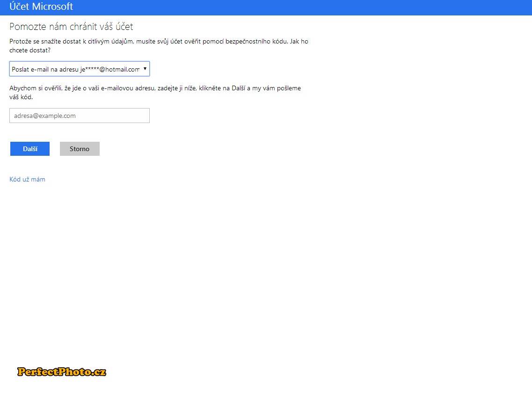
Task: Click the Storno button
Action: click(x=80, y=149)
